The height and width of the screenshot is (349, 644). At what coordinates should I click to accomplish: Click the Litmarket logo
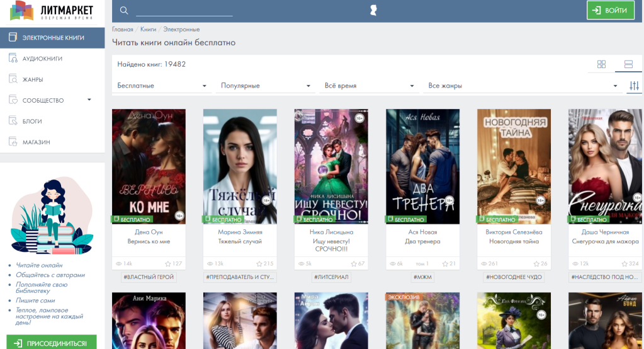[x=52, y=11]
